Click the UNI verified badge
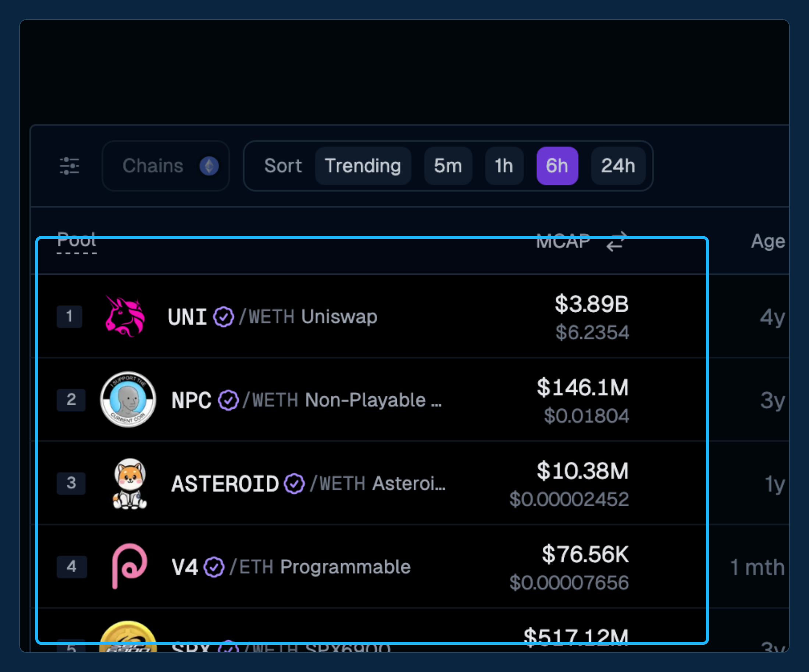Image resolution: width=809 pixels, height=672 pixels. click(224, 317)
